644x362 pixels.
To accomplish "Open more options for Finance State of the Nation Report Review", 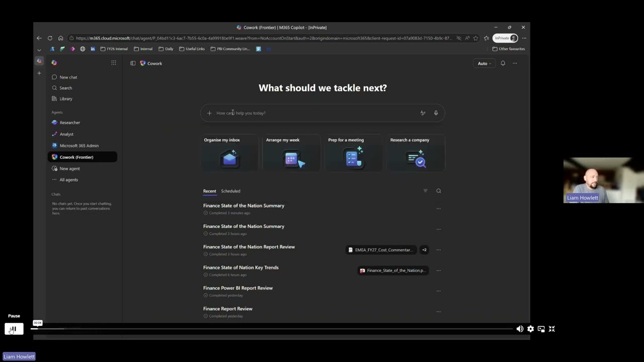I will pos(438,250).
